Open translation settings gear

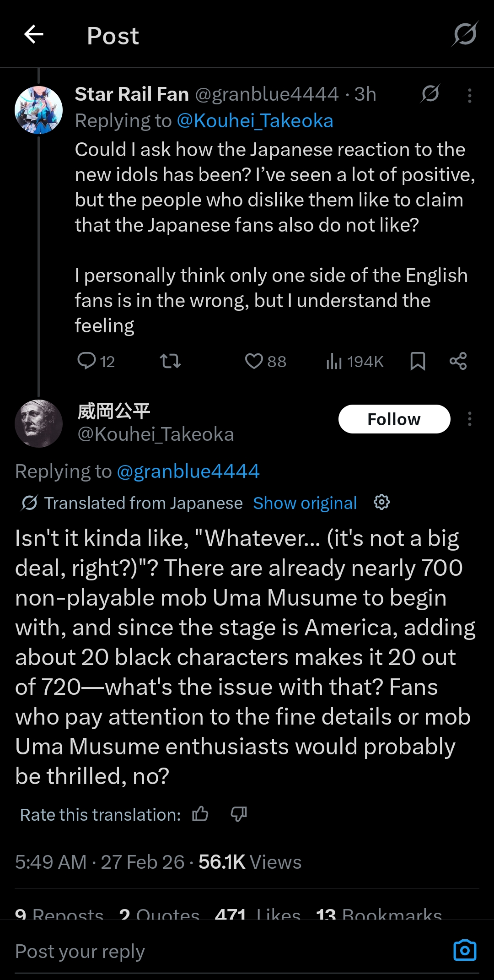point(381,502)
